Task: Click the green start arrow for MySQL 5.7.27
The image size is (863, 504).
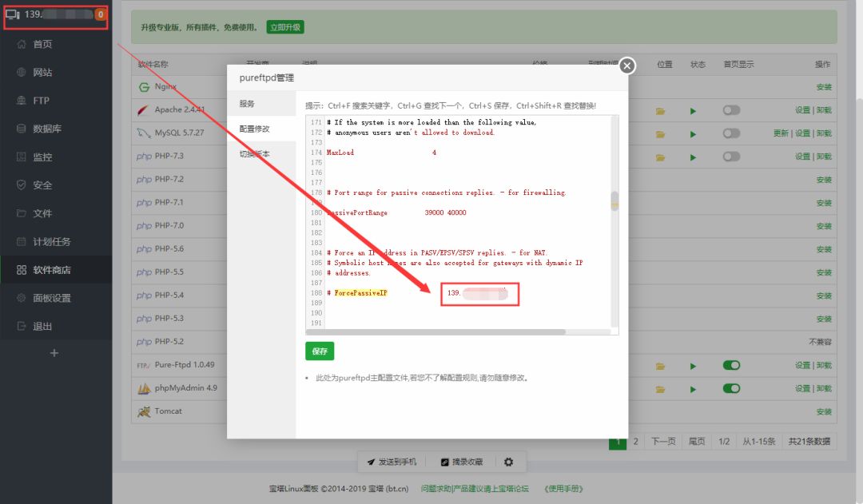Action: (693, 133)
